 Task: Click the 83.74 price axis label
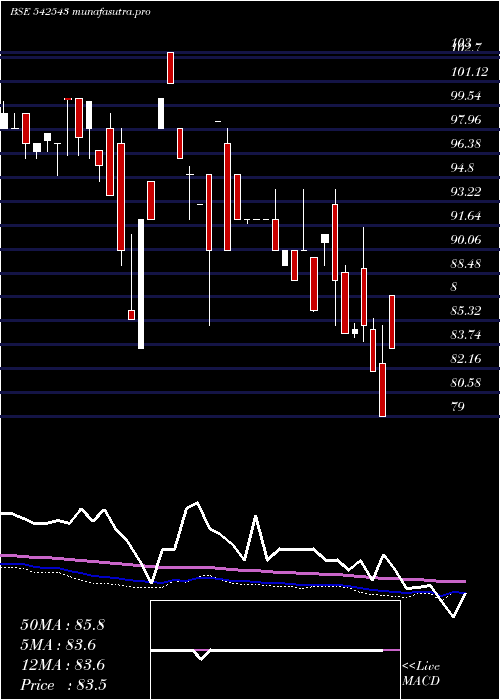click(466, 335)
